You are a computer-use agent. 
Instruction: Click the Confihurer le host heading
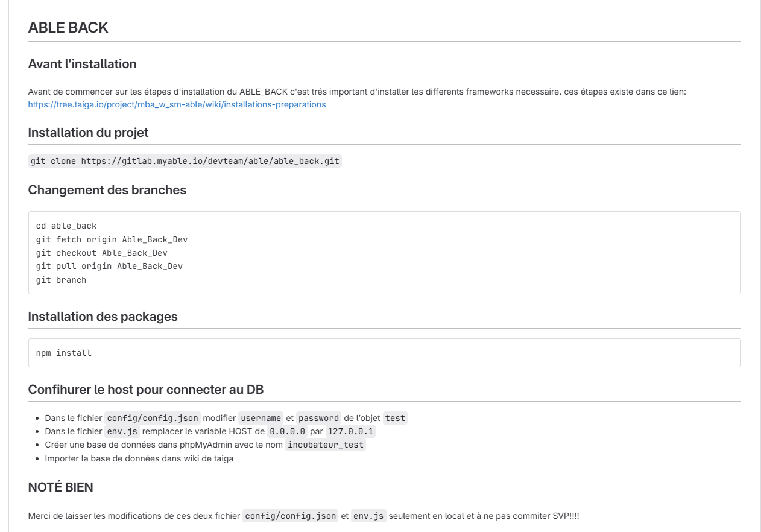coord(145,390)
